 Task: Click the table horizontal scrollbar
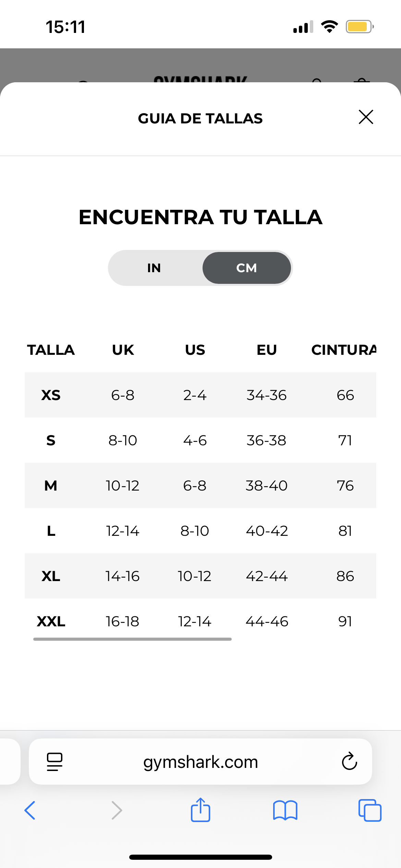click(x=132, y=639)
